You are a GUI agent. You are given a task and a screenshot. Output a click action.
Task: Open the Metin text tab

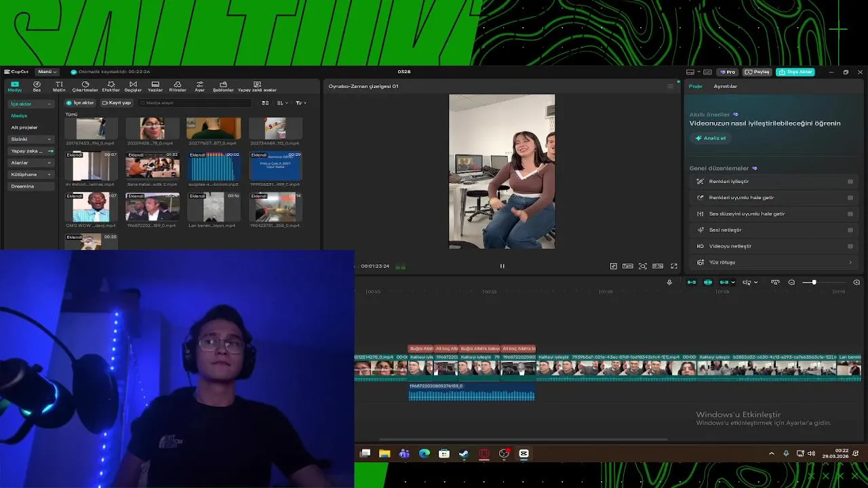coord(59,86)
